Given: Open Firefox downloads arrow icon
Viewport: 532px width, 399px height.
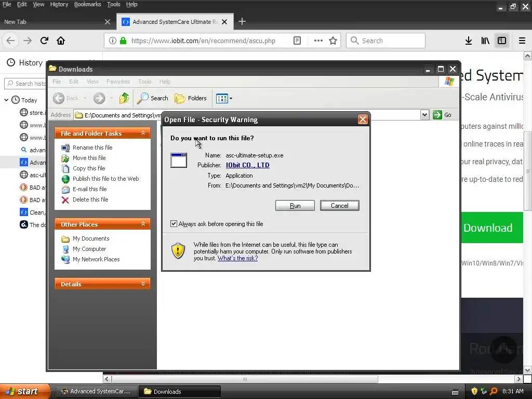Looking at the screenshot, I should [x=469, y=41].
